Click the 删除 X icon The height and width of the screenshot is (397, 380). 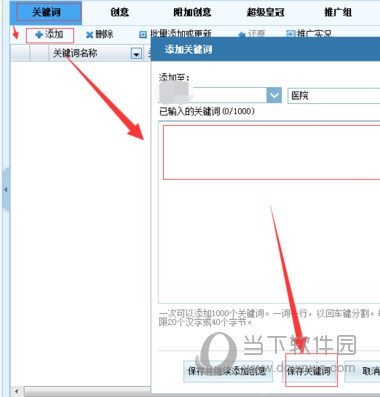coord(89,35)
